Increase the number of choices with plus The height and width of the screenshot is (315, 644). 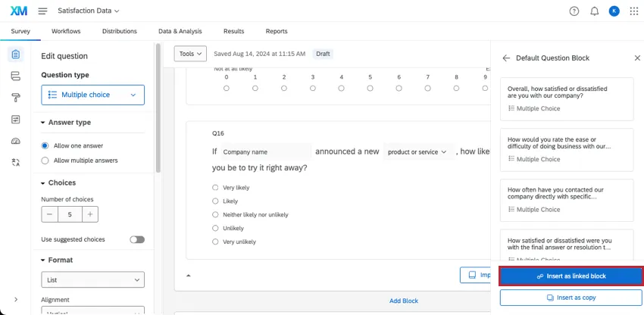click(x=90, y=214)
